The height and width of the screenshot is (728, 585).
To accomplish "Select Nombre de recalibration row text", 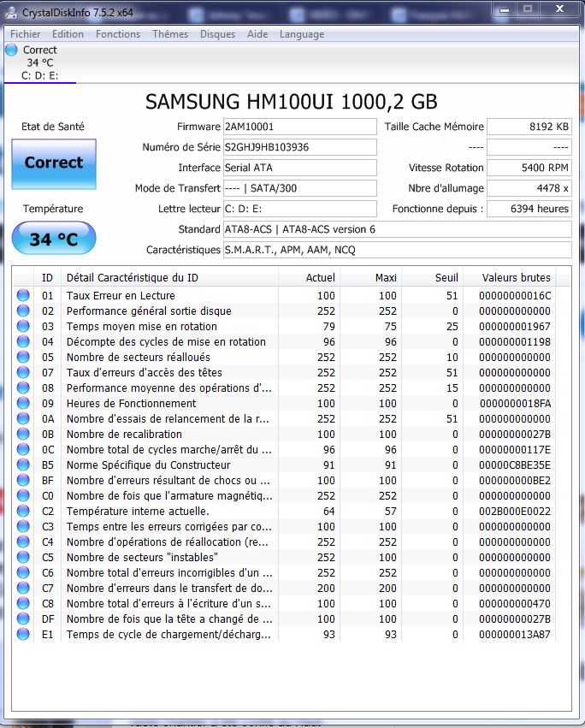I will (x=124, y=434).
